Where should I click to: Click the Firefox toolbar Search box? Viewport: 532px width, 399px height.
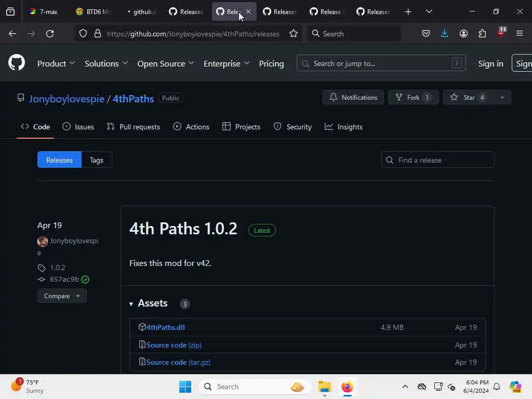click(x=354, y=34)
